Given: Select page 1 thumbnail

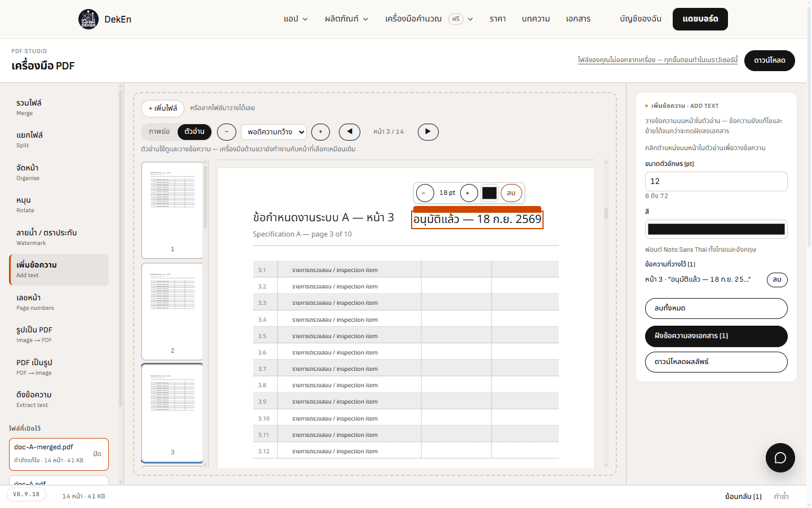Looking at the screenshot, I should (172, 210).
